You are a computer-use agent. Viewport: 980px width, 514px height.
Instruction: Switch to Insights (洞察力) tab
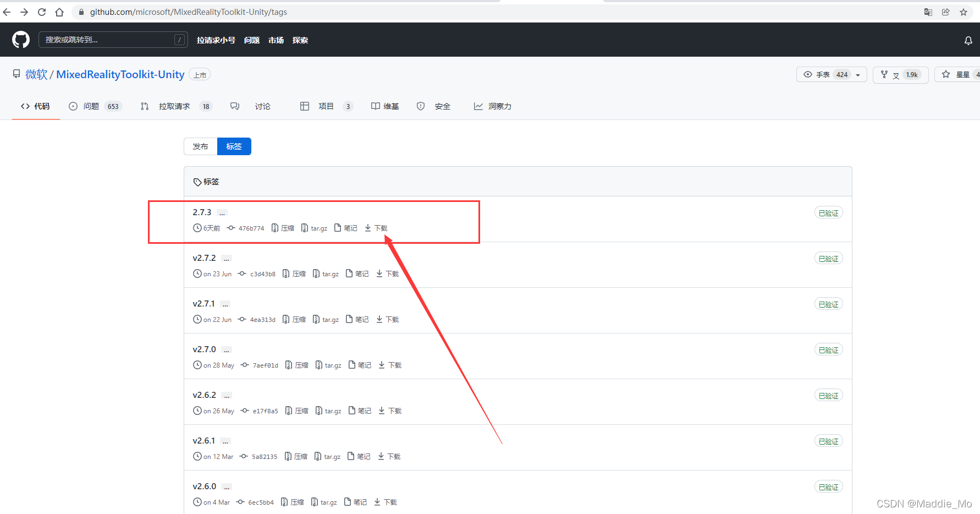click(x=493, y=106)
